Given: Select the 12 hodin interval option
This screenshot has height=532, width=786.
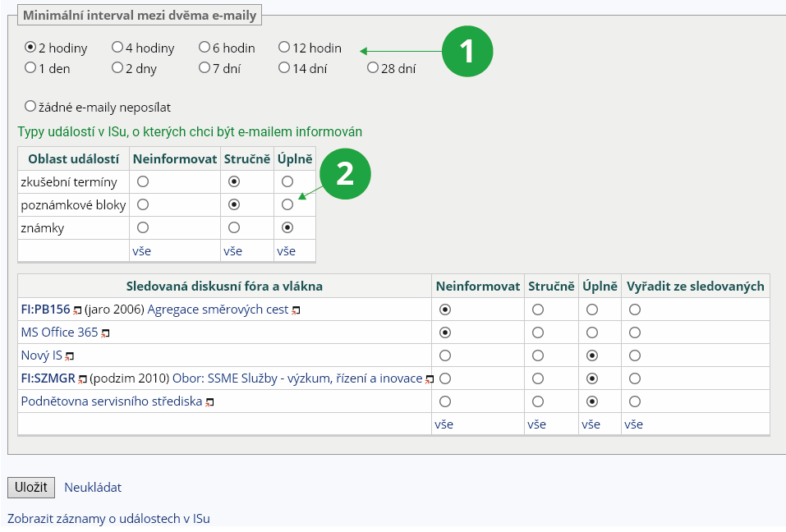Looking at the screenshot, I should click(284, 48).
